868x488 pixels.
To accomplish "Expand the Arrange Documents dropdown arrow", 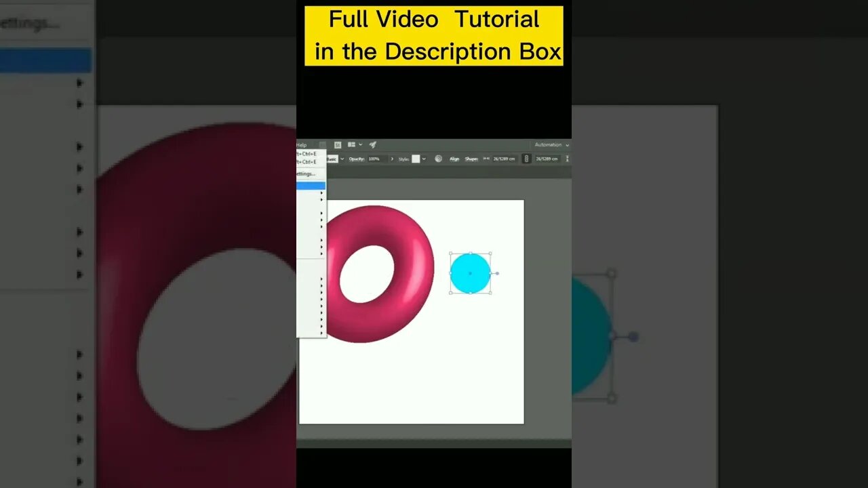I will tap(360, 144).
